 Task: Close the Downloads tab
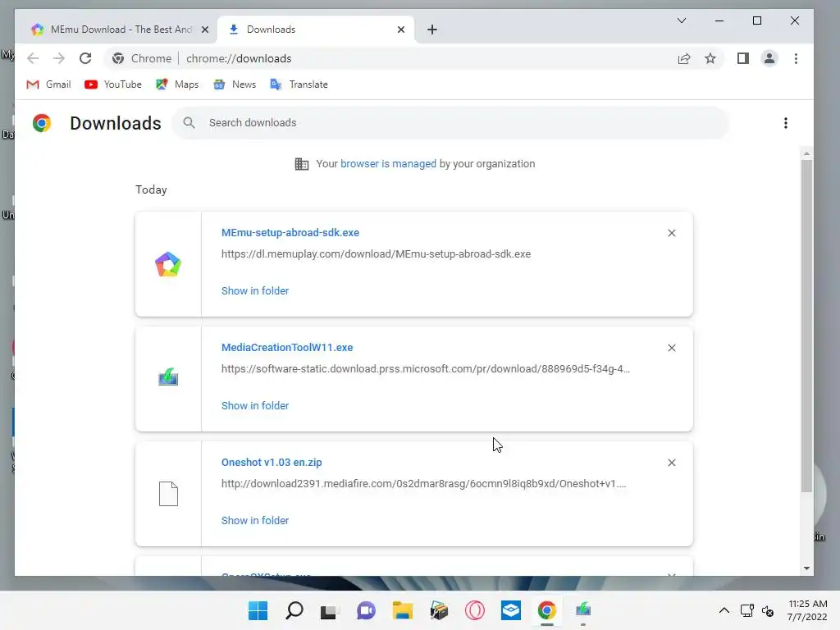(401, 30)
